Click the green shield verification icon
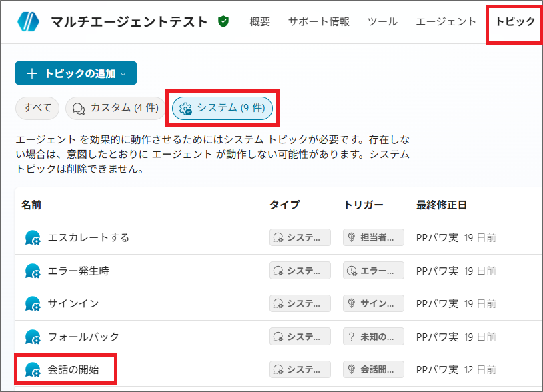This screenshot has width=543, height=392. (x=223, y=22)
